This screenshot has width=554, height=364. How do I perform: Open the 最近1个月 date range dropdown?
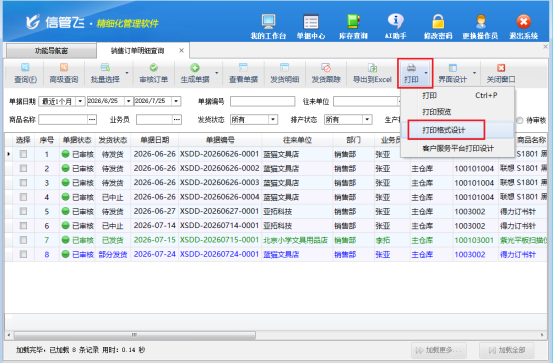pos(80,101)
